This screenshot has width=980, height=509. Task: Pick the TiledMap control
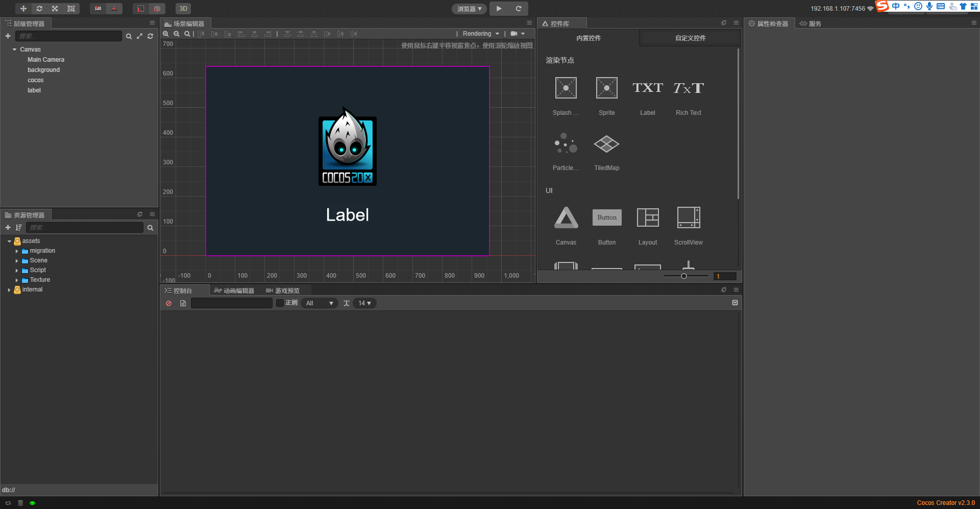pos(606,151)
